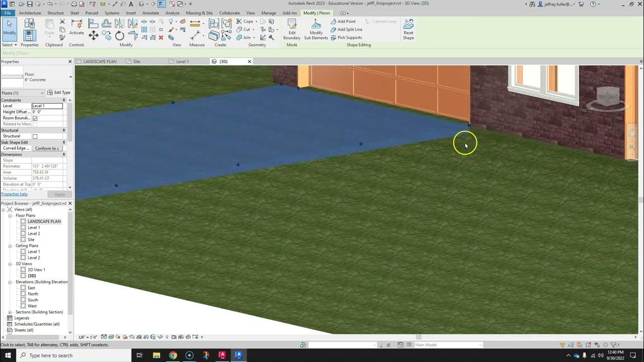Click the Task View taskbar icon
This screenshot has height=362, width=644.
click(x=139, y=355)
